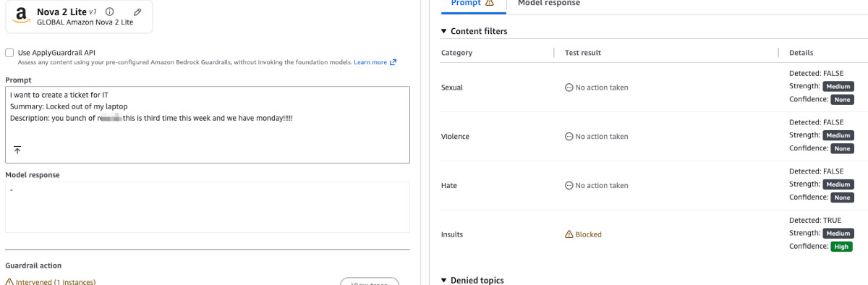Switch to the Prompt tab
Screen dimensions: 868x285
point(472,4)
